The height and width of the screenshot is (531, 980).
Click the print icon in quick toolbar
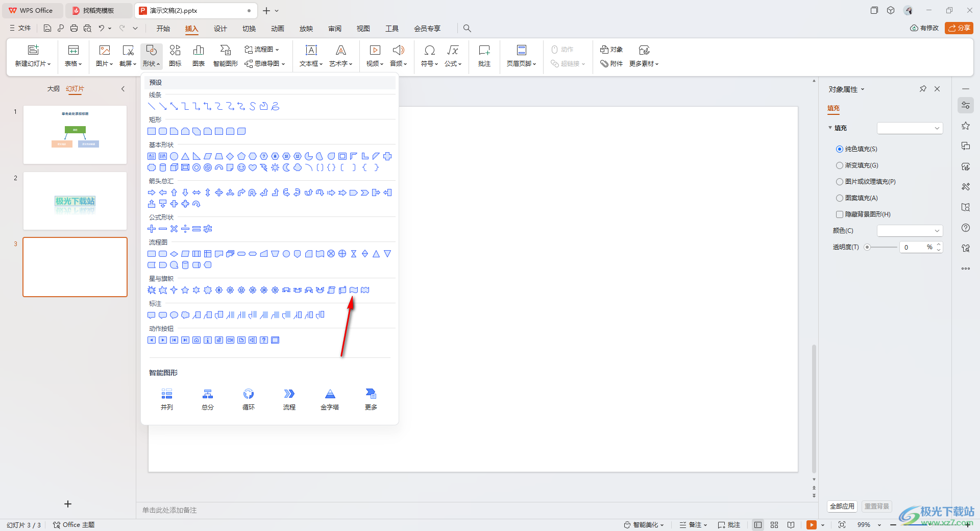(74, 28)
